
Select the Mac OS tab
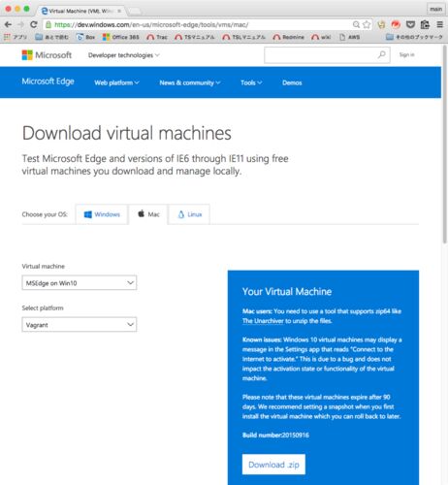148,214
